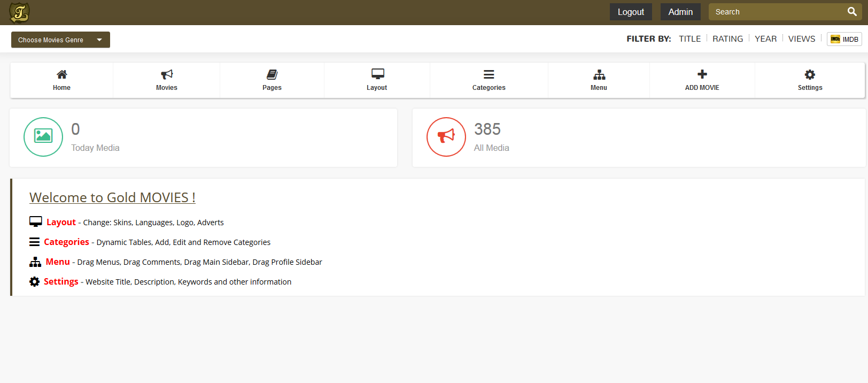
Task: Follow the red Layout link in welcome panel
Action: (61, 222)
